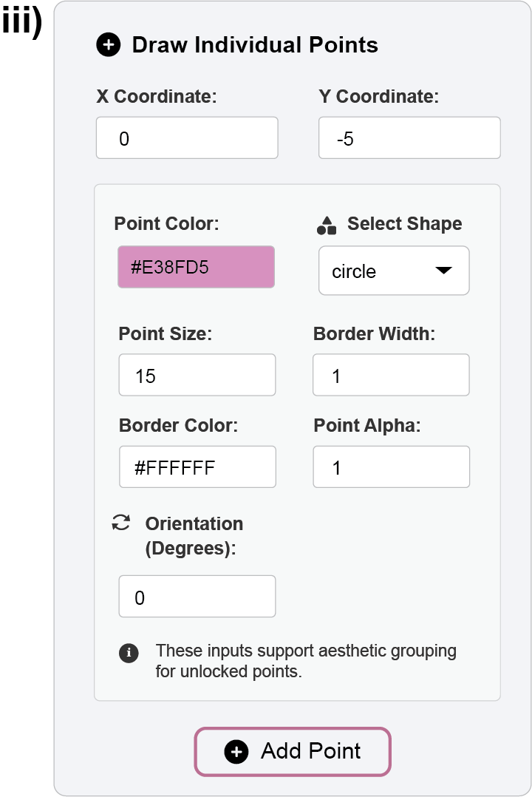
Task: Click the info icon by aesthetic grouping note
Action: 129,653
